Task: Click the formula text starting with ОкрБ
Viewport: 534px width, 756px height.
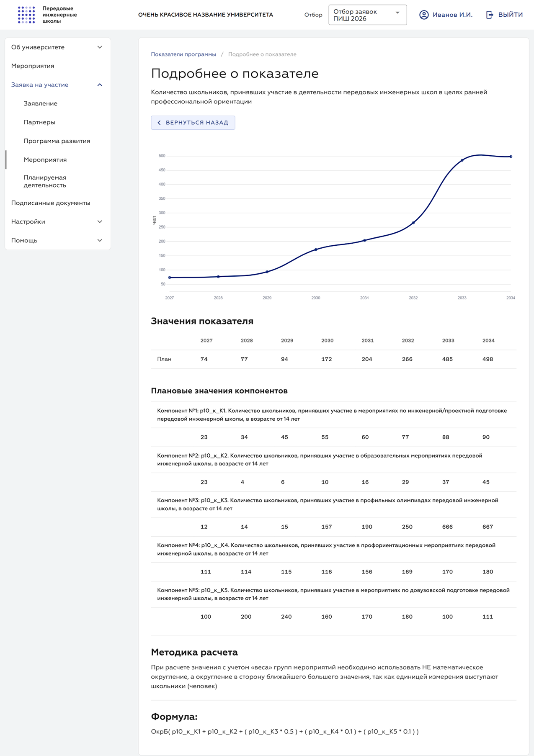Action: [x=285, y=732]
